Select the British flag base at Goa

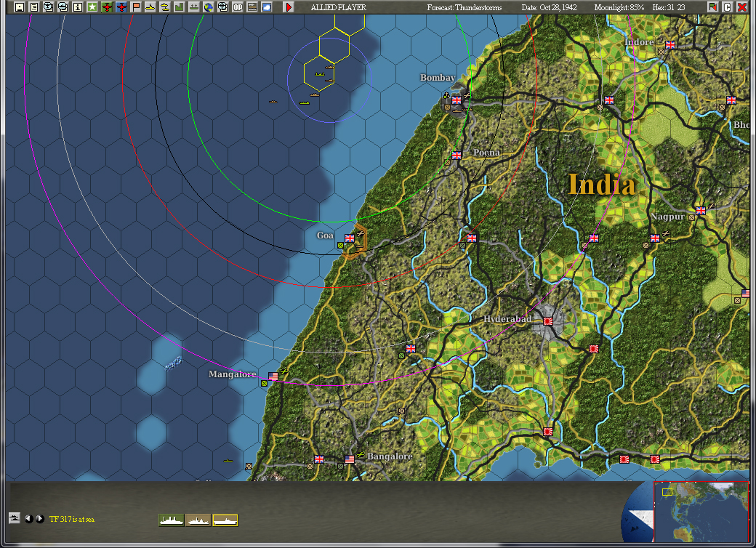coord(350,238)
